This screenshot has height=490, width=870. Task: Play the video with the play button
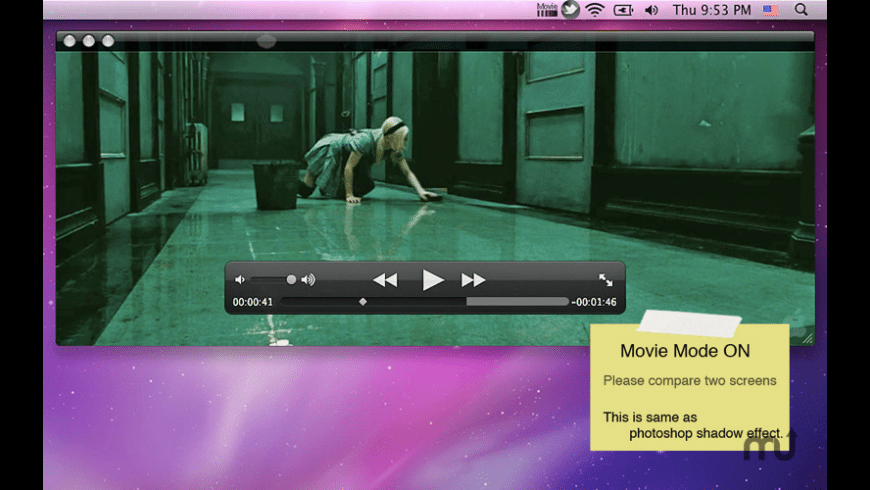coord(432,280)
